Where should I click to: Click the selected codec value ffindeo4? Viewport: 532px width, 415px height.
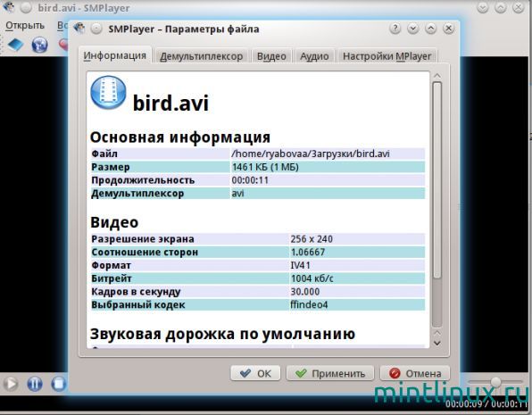[309, 304]
